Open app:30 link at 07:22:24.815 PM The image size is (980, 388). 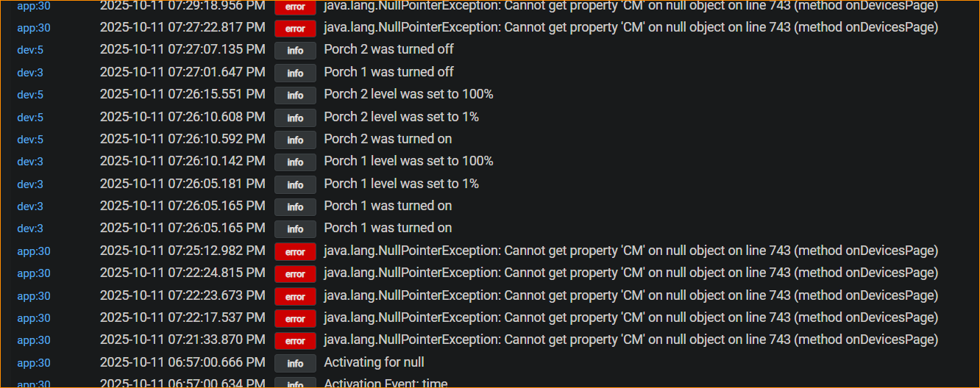[34, 273]
